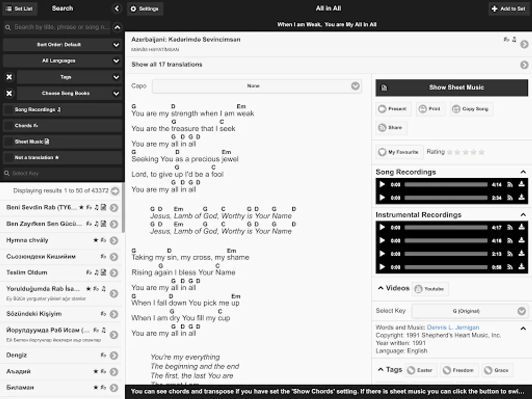The image size is (532, 399).
Task: Rate the song one star
Action: coord(450,152)
